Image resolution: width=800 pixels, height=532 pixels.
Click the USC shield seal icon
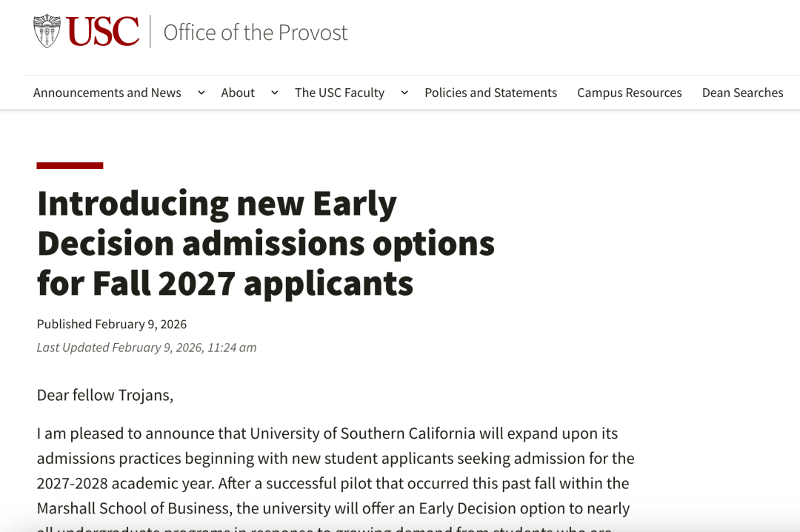pyautogui.click(x=47, y=32)
